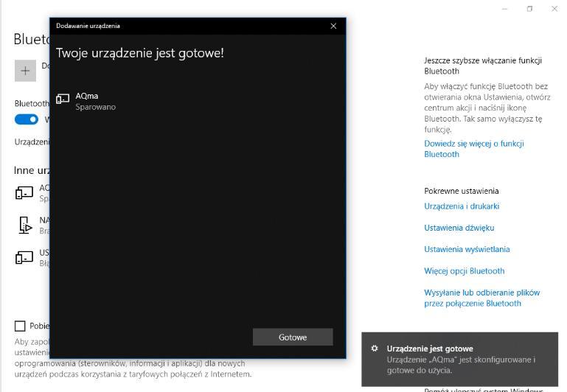Click the gear icon in the notification
Screen dimensions: 567x392
pyautogui.click(x=375, y=349)
